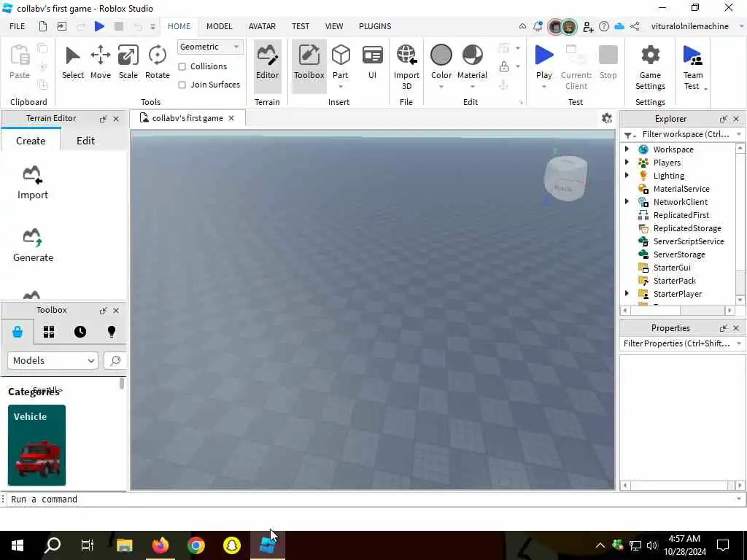
Task: Click the quick-access blue Play arrow
Action: [99, 27]
